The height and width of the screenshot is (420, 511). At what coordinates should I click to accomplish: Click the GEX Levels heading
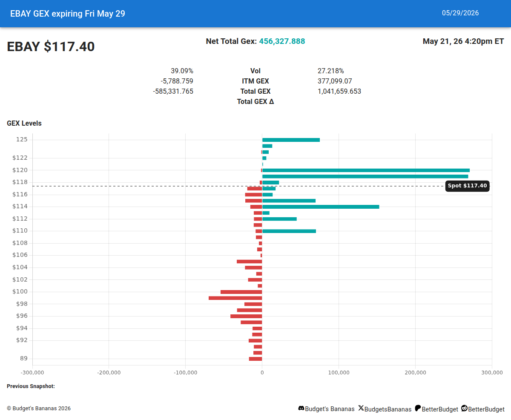click(x=24, y=124)
